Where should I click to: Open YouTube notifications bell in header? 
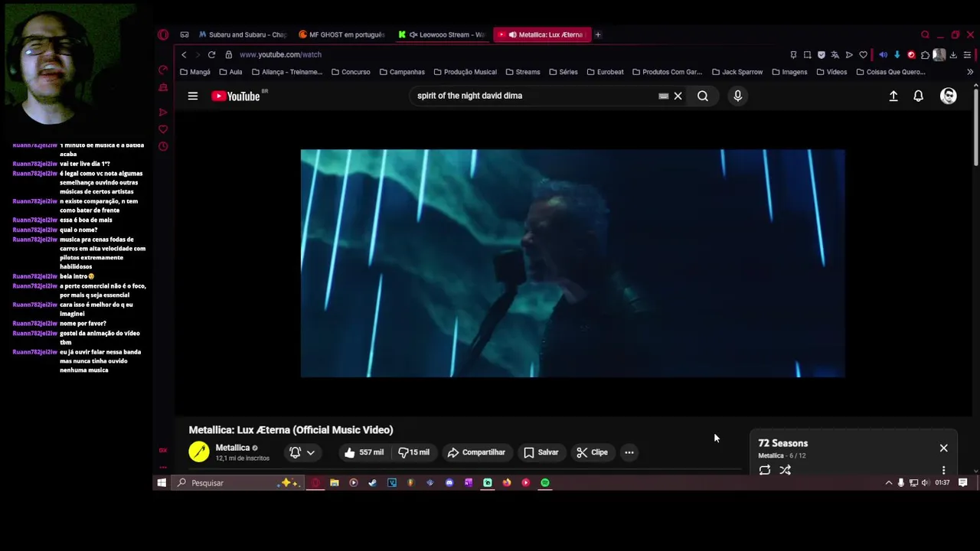coord(919,96)
